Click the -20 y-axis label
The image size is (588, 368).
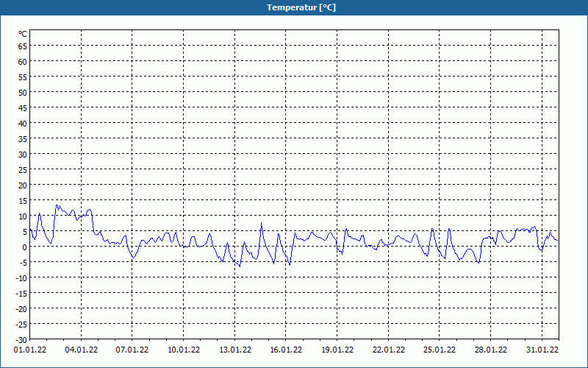pyautogui.click(x=21, y=308)
